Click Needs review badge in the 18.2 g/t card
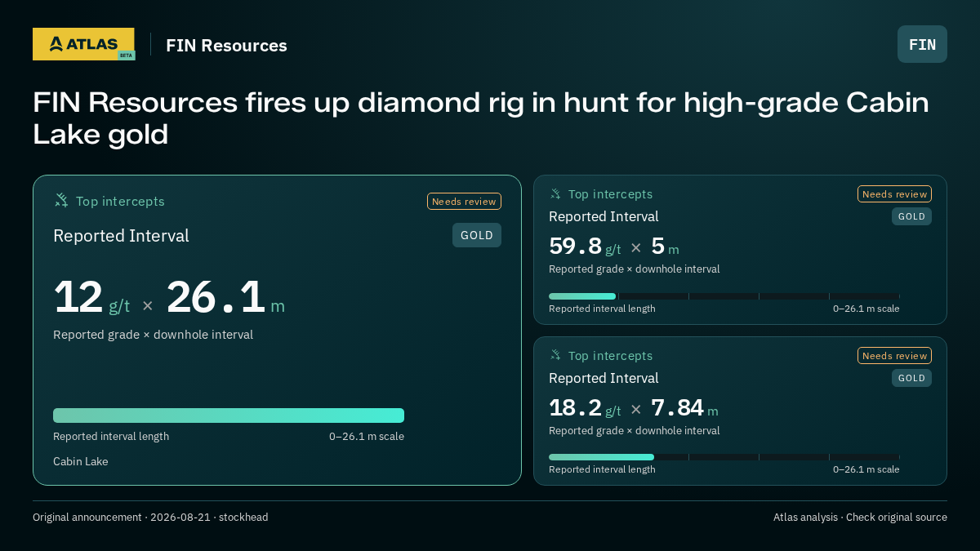Image resolution: width=980 pixels, height=551 pixels. click(894, 356)
